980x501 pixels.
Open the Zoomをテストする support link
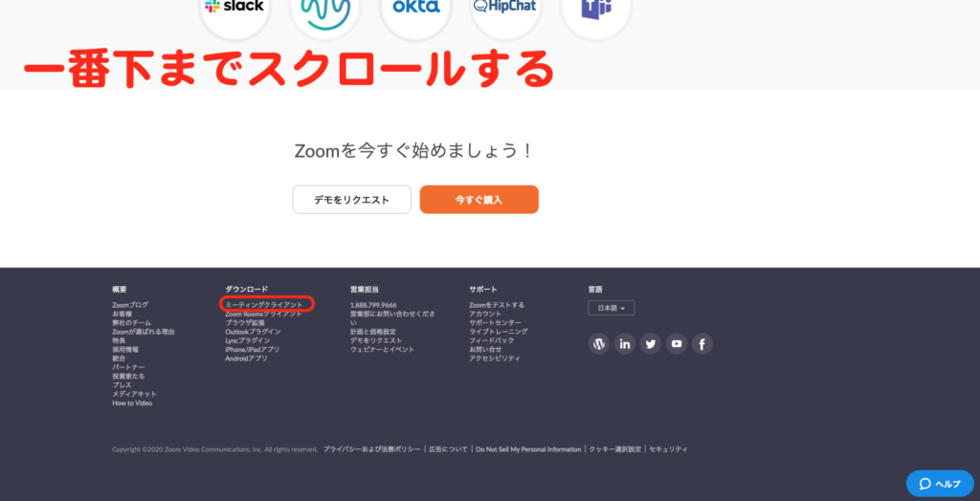point(497,305)
